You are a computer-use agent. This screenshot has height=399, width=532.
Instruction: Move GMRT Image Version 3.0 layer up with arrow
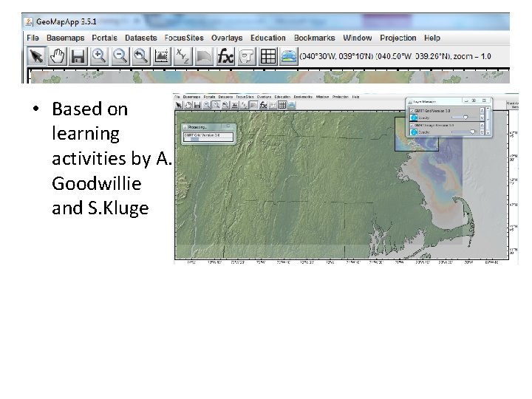[x=482, y=125]
